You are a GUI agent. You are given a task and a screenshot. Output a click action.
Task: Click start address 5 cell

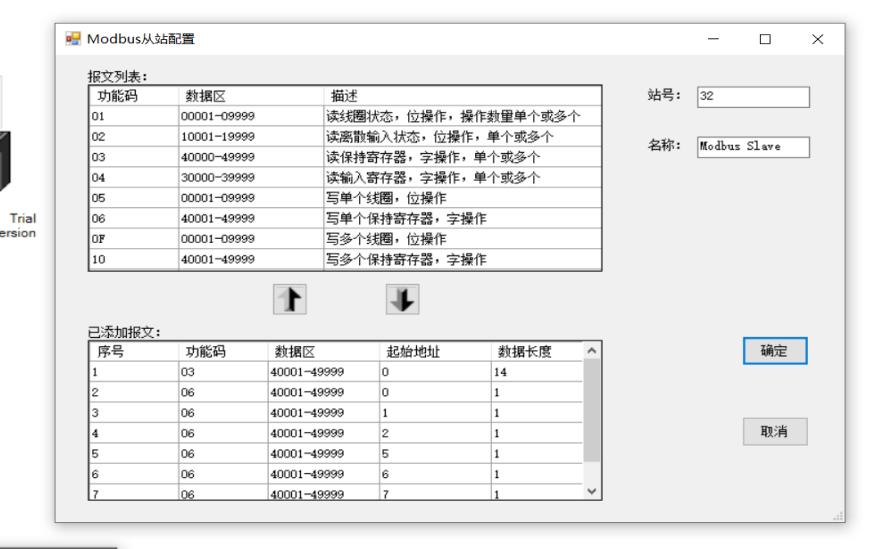pos(435,454)
